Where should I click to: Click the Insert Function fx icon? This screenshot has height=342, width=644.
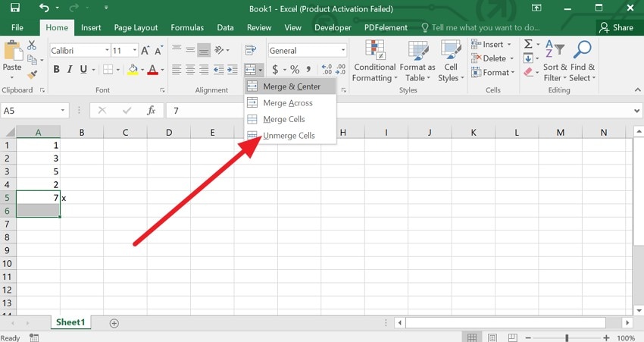(151, 110)
